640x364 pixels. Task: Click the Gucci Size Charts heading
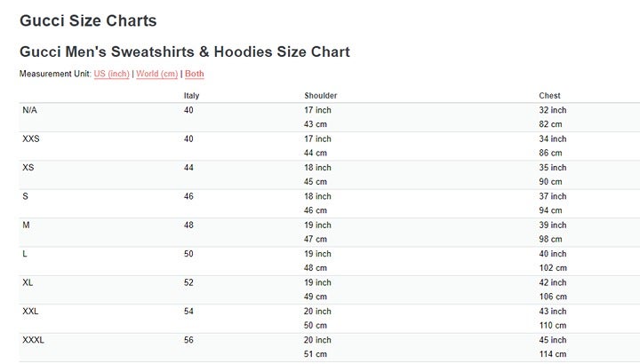pyautogui.click(x=88, y=20)
